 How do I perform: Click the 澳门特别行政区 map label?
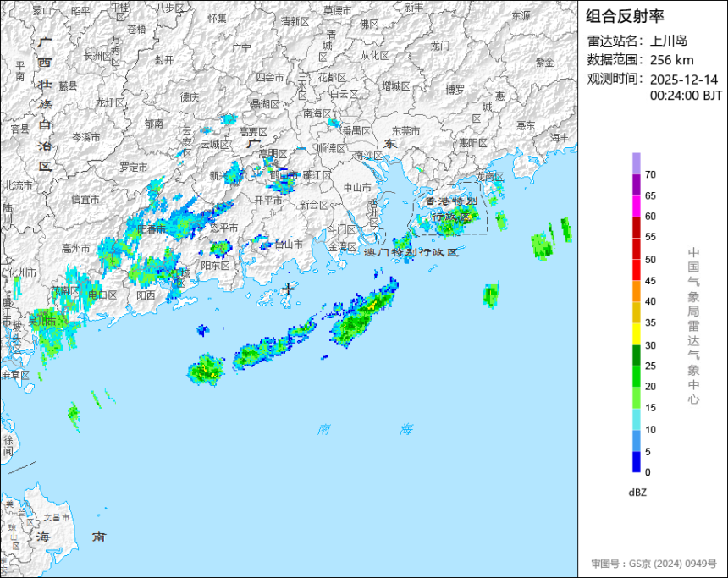tap(411, 252)
